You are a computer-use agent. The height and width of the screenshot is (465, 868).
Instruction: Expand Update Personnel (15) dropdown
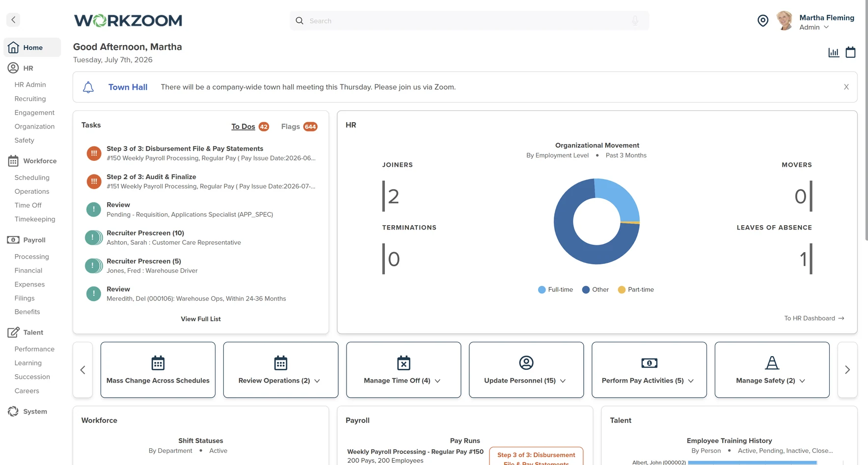(563, 381)
